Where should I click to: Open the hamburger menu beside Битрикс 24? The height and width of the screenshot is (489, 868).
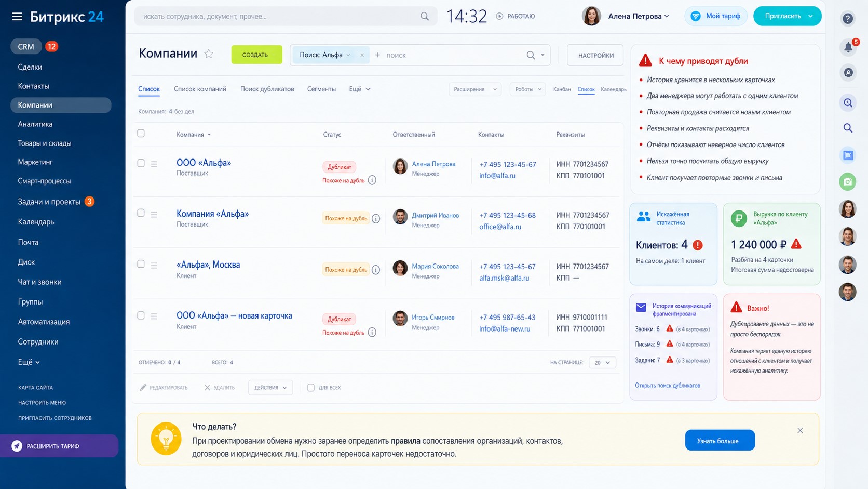(x=17, y=17)
